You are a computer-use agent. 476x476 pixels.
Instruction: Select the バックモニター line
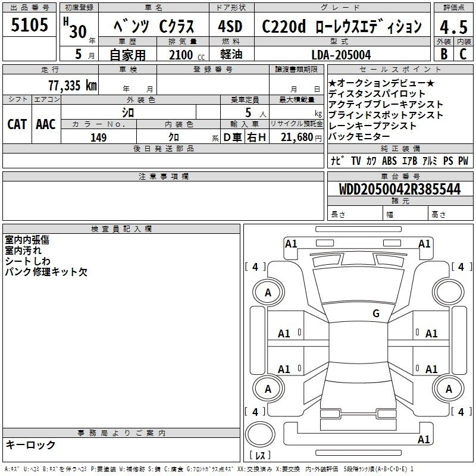pos(359,136)
